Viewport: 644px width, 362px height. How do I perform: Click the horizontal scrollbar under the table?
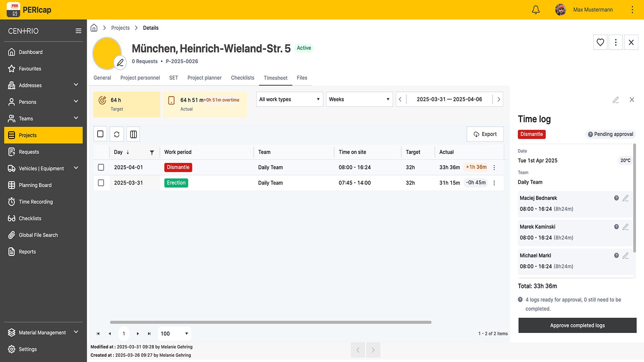point(270,322)
